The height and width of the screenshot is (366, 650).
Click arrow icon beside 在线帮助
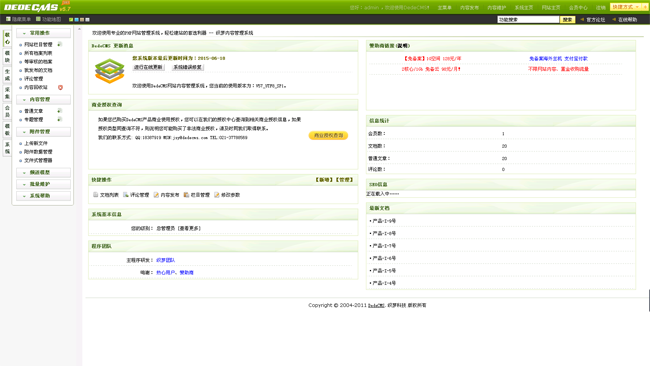[614, 19]
